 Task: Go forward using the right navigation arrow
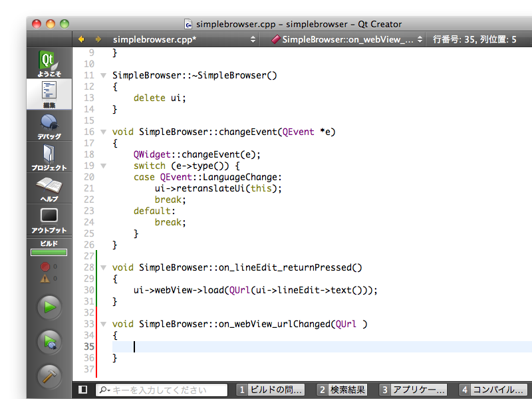coord(98,40)
